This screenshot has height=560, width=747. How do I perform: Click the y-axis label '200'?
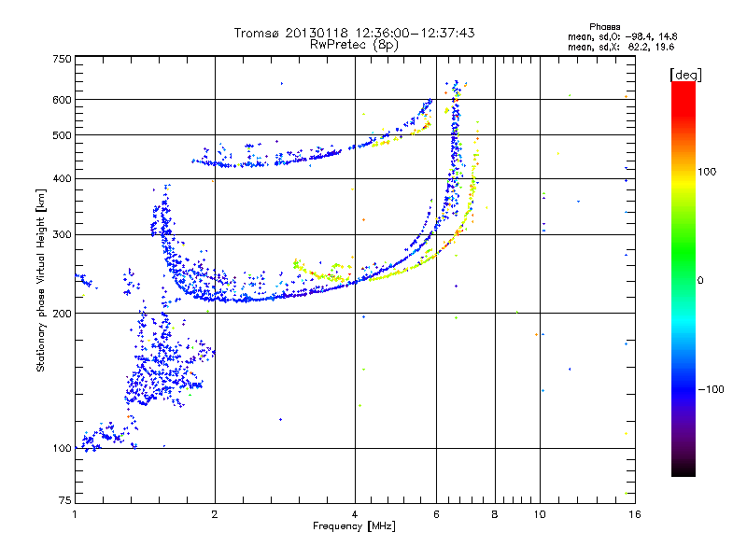(x=63, y=314)
